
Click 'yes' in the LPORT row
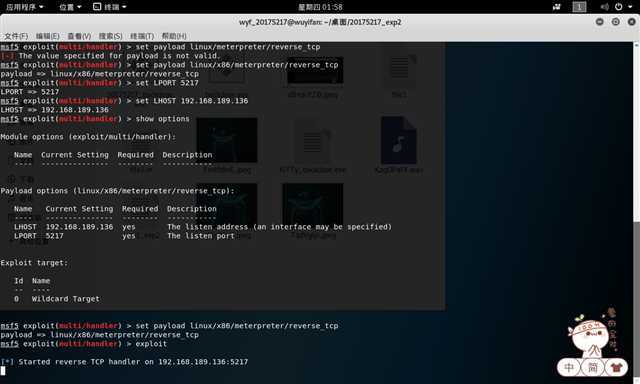(129, 236)
